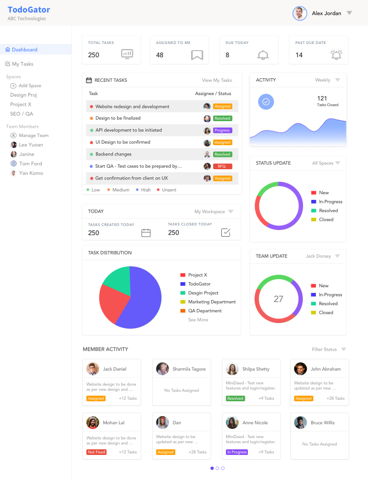Expand the Alex Jordan user menu

click(349, 13)
